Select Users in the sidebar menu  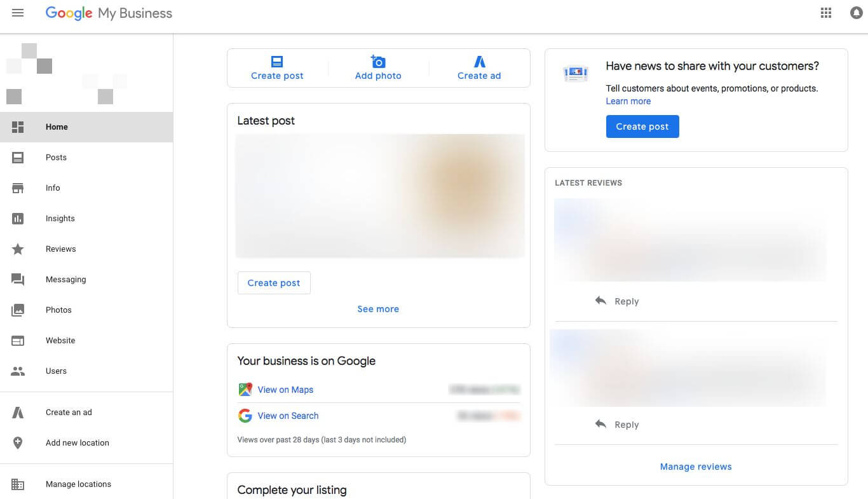[56, 371]
